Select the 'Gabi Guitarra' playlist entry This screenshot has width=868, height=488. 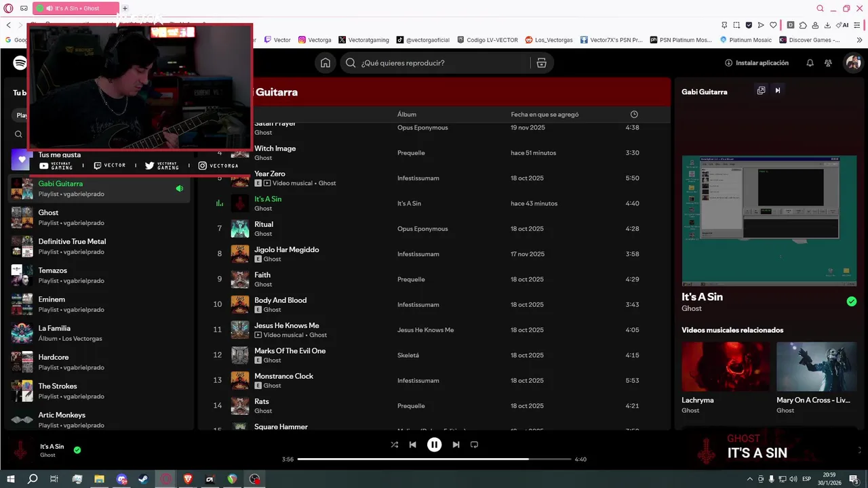click(x=99, y=188)
